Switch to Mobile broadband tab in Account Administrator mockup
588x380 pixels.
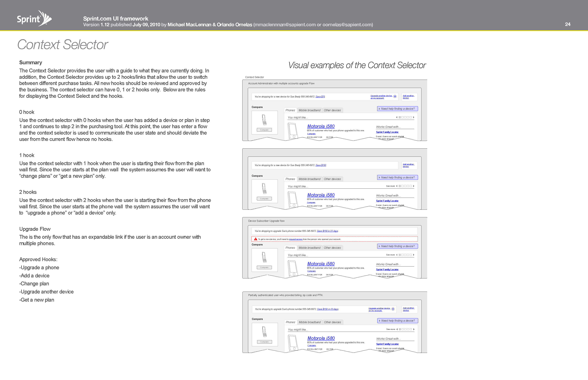[x=309, y=110]
